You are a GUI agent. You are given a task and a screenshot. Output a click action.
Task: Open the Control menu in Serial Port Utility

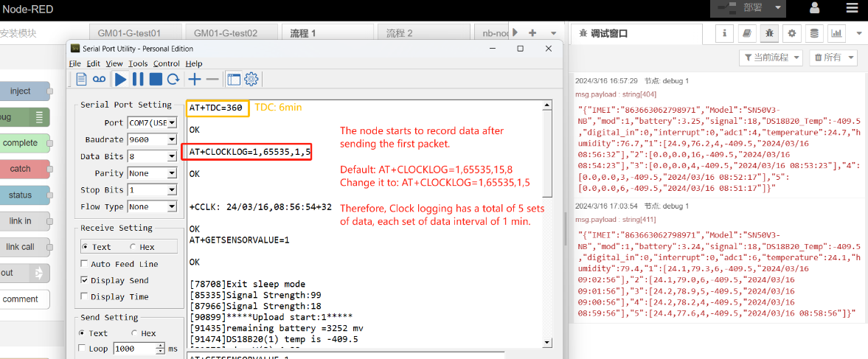tap(167, 63)
